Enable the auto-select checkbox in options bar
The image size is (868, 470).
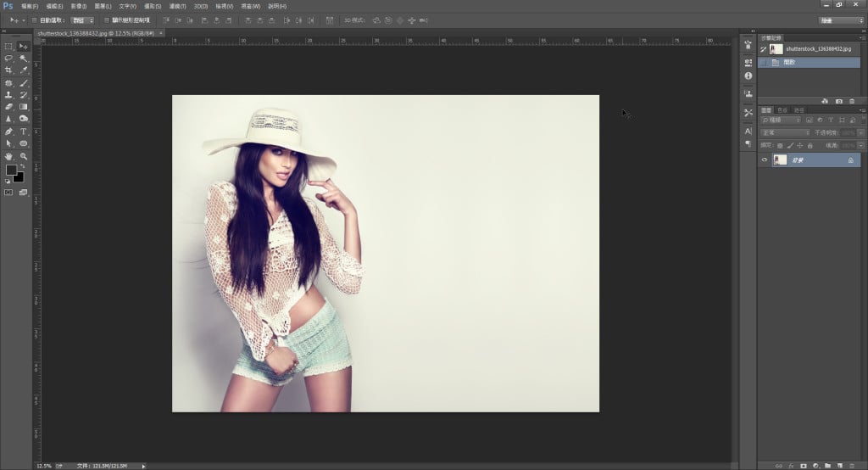coord(34,20)
